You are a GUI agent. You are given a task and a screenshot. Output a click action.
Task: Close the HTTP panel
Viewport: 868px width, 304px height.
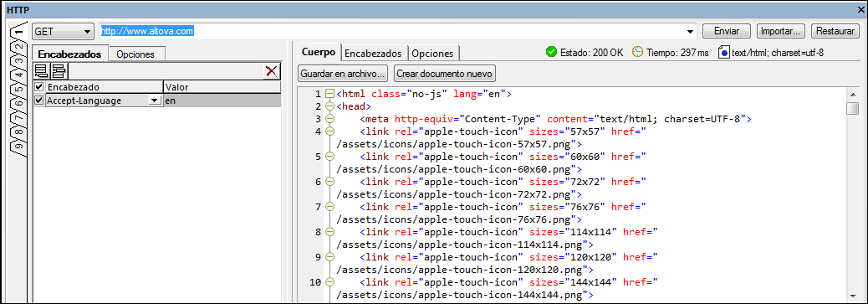pyautogui.click(x=862, y=9)
